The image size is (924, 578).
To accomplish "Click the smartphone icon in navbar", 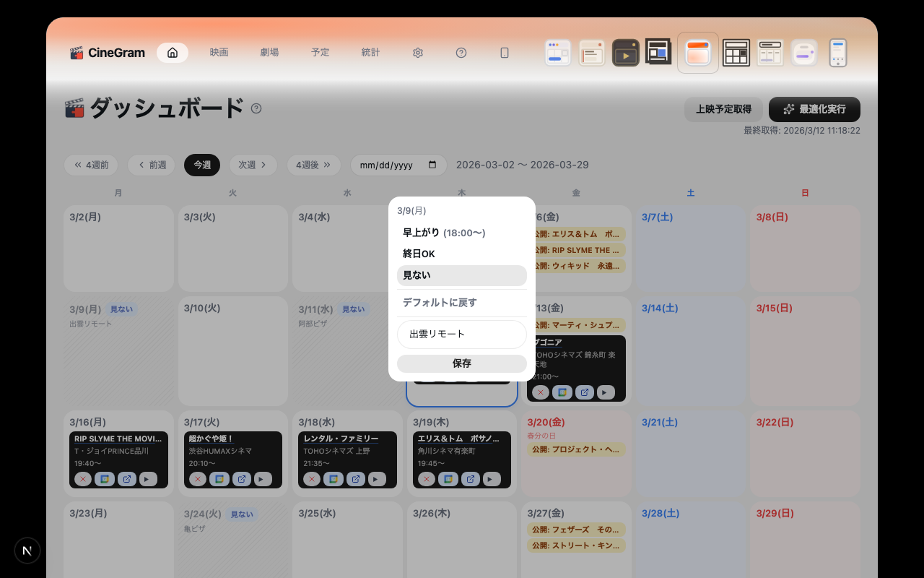I will click(x=505, y=53).
